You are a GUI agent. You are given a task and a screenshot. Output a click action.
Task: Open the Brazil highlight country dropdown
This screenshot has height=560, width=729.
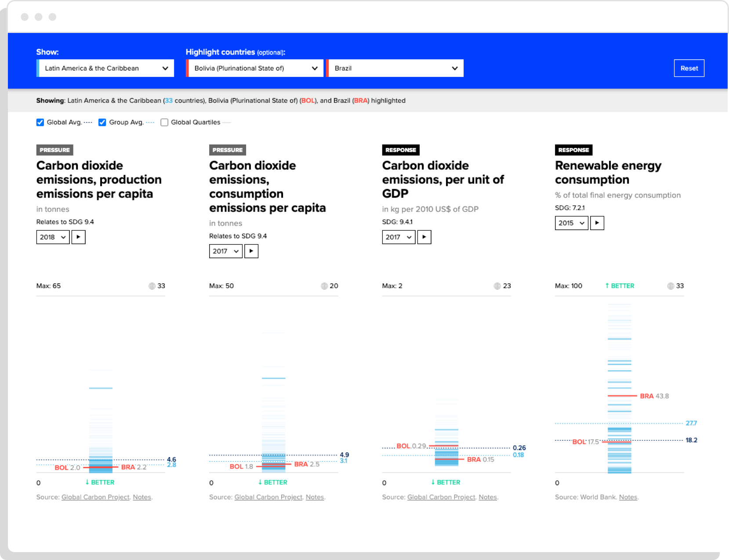[x=395, y=69]
